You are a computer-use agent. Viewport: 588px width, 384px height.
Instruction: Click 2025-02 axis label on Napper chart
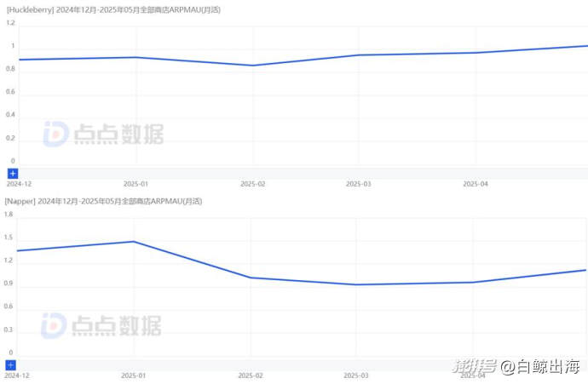tap(252, 375)
